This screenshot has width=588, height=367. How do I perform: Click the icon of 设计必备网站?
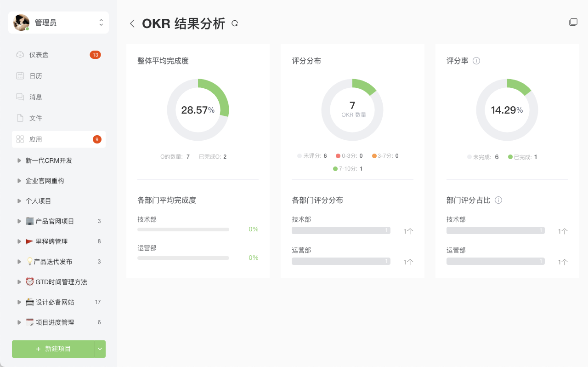coord(30,302)
